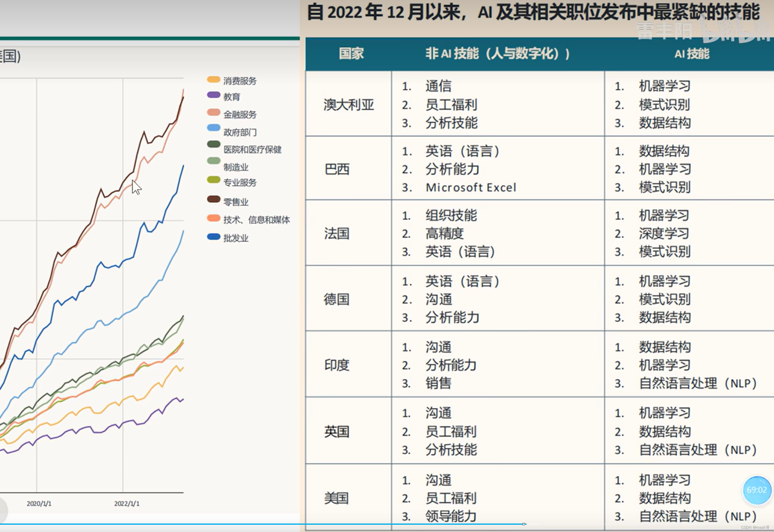Screen dimensions: 774x532
Task: Click the 零售业 brown legend marker
Action: (x=213, y=199)
